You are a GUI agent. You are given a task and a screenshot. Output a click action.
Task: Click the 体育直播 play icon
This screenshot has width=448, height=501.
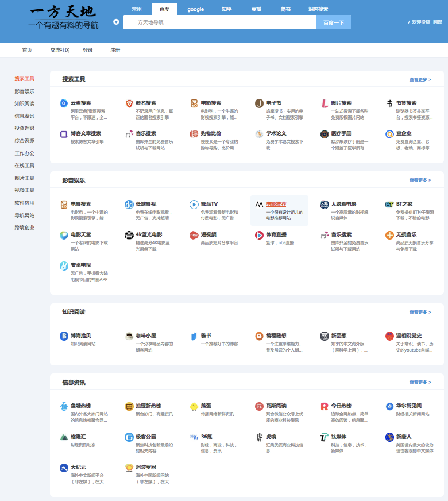pos(259,235)
